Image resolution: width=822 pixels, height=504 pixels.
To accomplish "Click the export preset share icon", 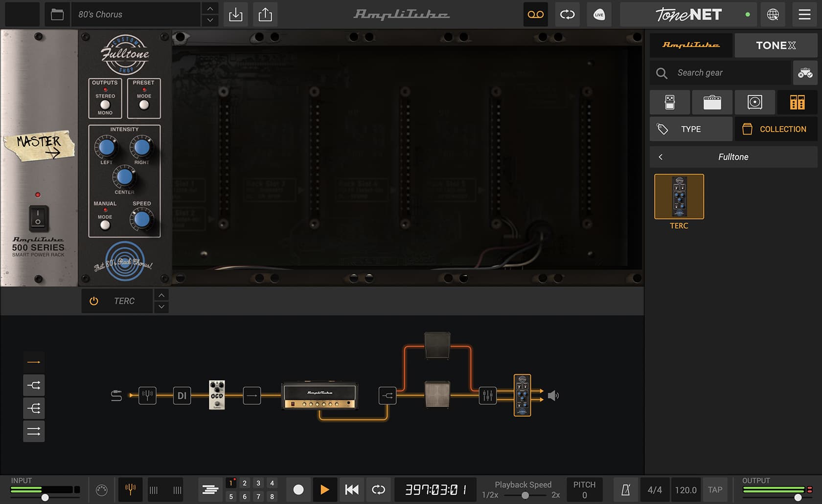I will click(x=265, y=15).
